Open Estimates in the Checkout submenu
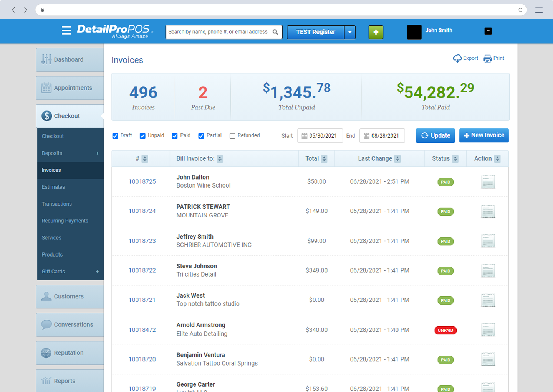The width and height of the screenshot is (553, 392). [53, 187]
